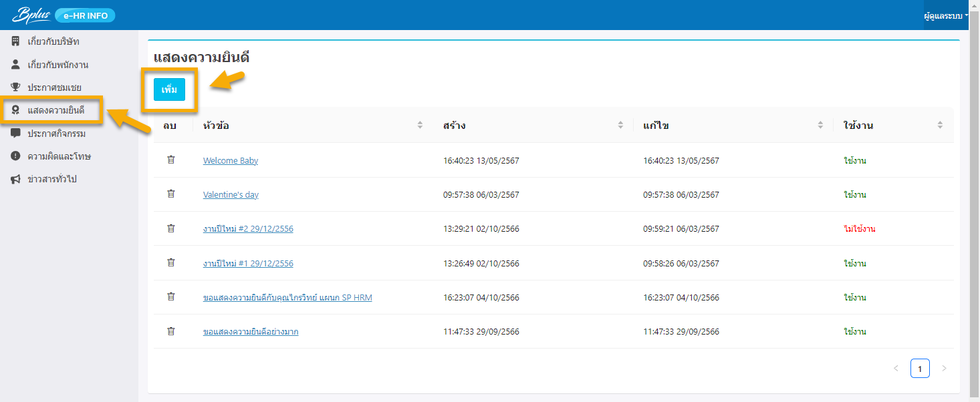The height and width of the screenshot is (402, 980).
Task: Delete the ขอแสดงความยินดีอย่างมาก row with trash icon
Action: [x=170, y=331]
